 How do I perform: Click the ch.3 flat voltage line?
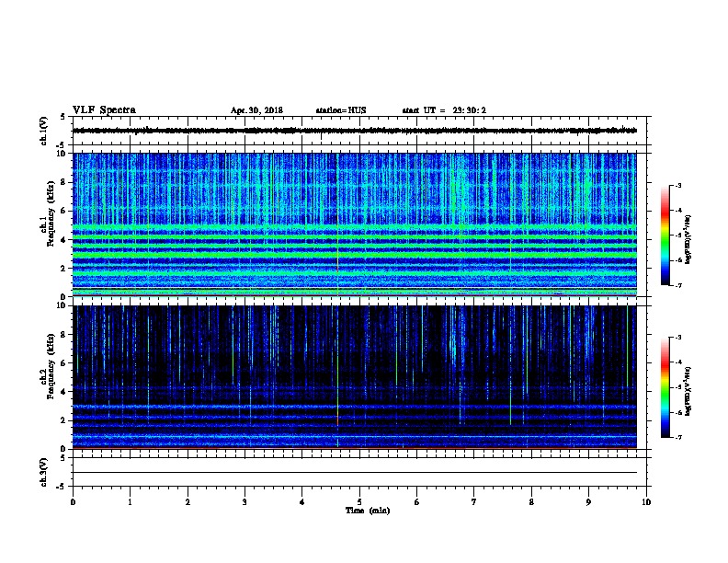[x=355, y=473]
